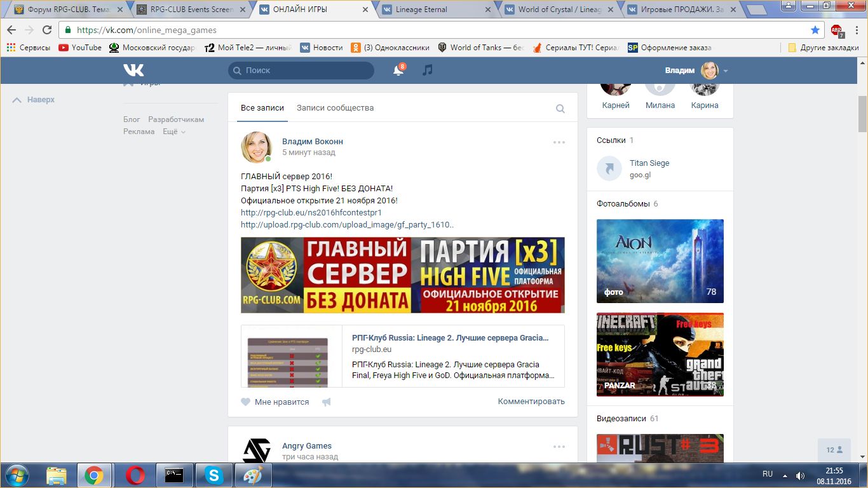Launch Opera from the taskbar
The image size is (868, 488).
tap(135, 475)
